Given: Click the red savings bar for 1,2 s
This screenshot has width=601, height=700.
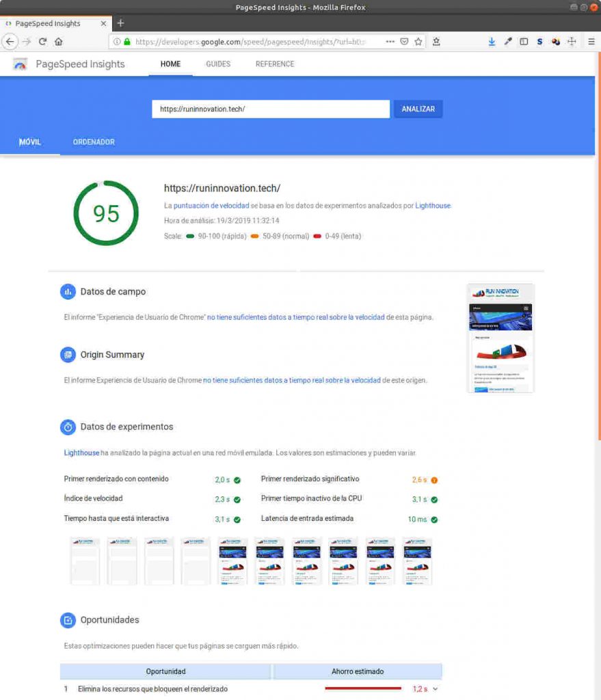Looking at the screenshot, I should pos(363,688).
